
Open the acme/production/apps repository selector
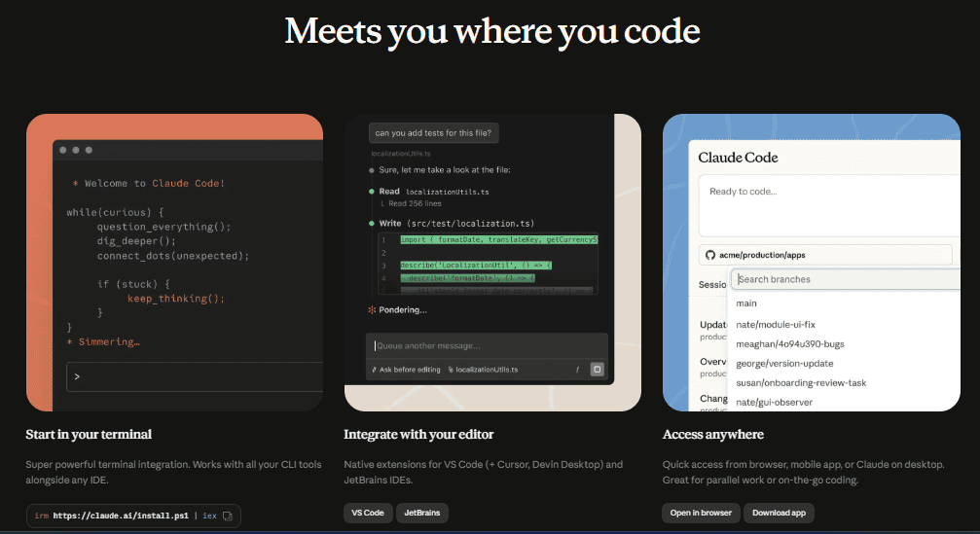pyautogui.click(x=825, y=255)
